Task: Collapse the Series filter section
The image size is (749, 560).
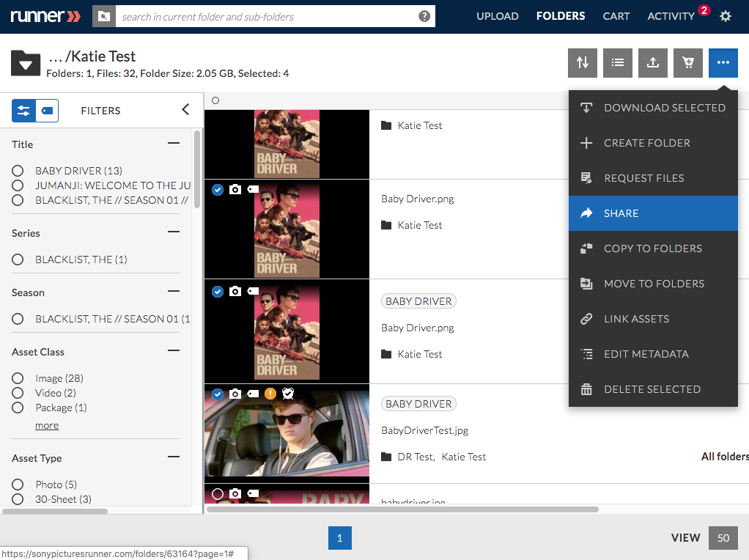Action: [174, 232]
